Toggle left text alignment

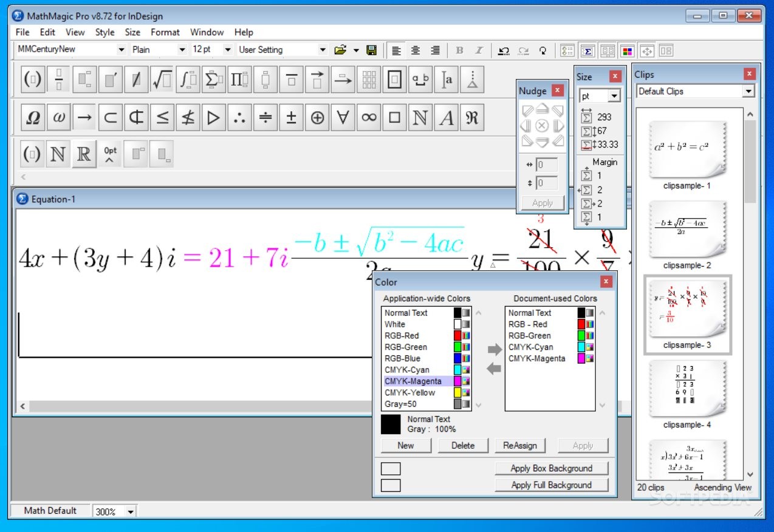pos(397,51)
